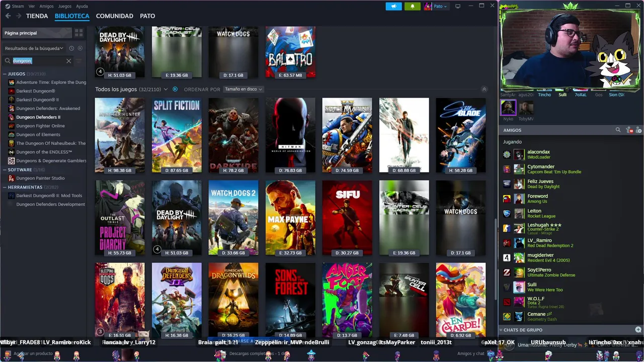Open the Stellar Blade game cover
This screenshot has width=644, height=362.
461,135
